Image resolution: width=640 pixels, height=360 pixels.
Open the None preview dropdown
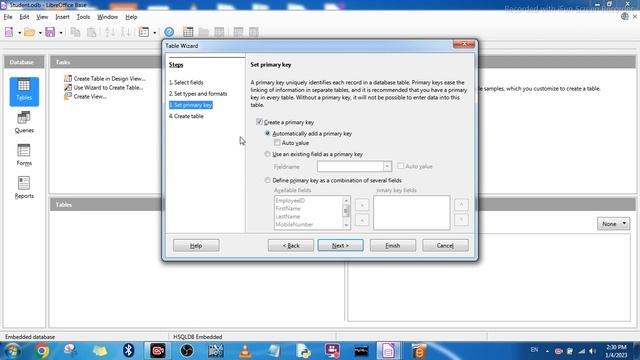[x=613, y=224]
